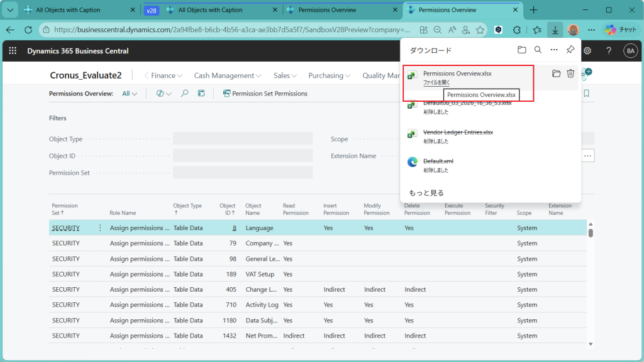Open downloads folder icon in download panel header

click(x=521, y=50)
